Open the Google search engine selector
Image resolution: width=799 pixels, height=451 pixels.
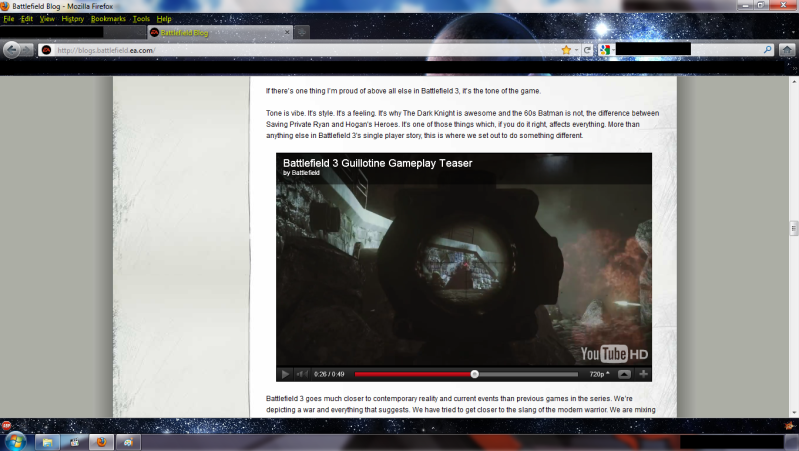tap(606, 50)
